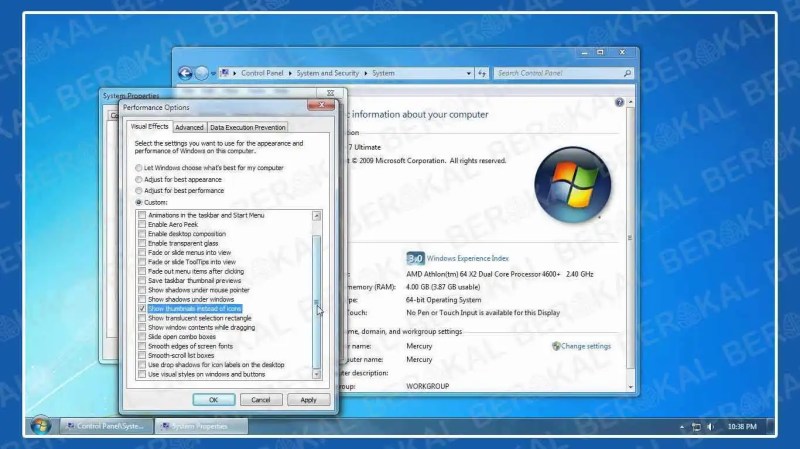
Task: Expand the arrow after System and Security breadcrumb
Action: 365,73
